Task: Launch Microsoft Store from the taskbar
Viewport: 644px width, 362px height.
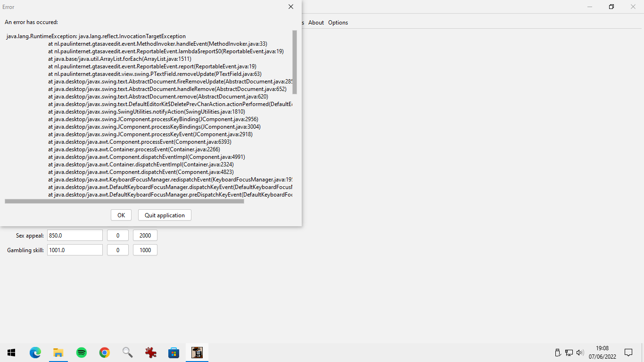Action: 173,352
